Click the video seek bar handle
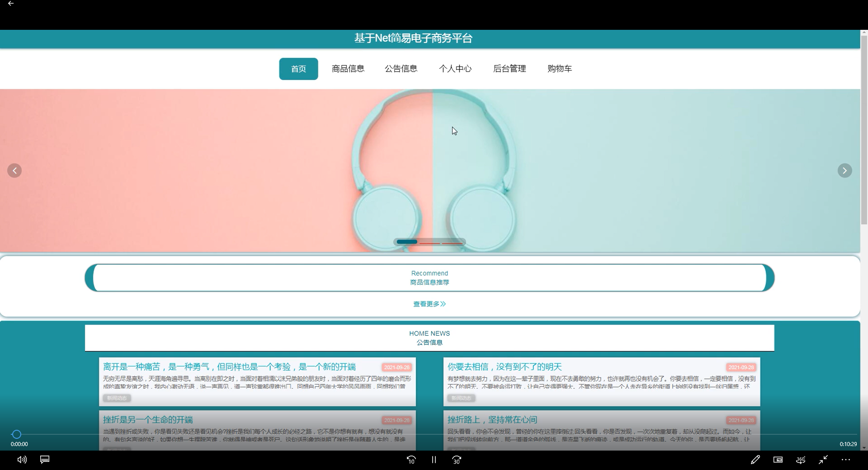This screenshot has height=470, width=868. [16, 434]
